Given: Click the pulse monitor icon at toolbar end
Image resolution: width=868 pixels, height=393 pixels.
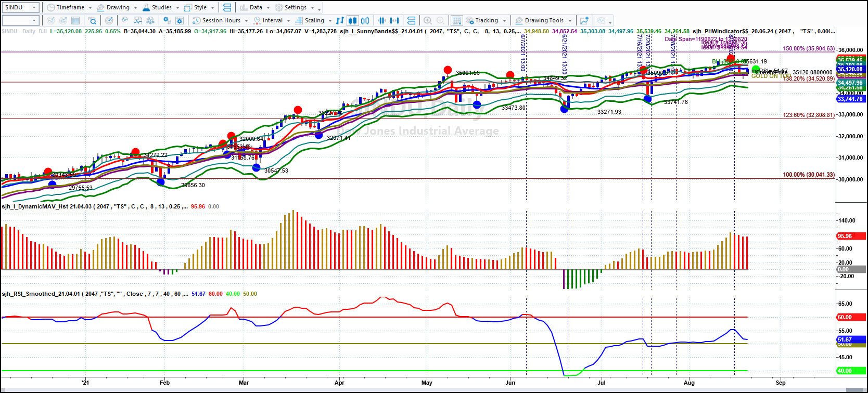Looking at the screenshot, I should pyautogui.click(x=601, y=20).
